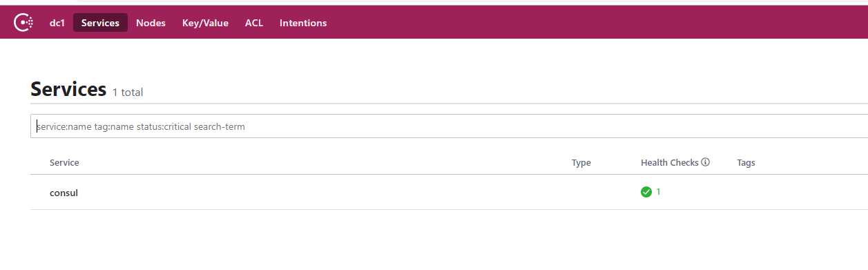Click the Tags column header
The height and width of the screenshot is (270, 868).
pyautogui.click(x=746, y=163)
